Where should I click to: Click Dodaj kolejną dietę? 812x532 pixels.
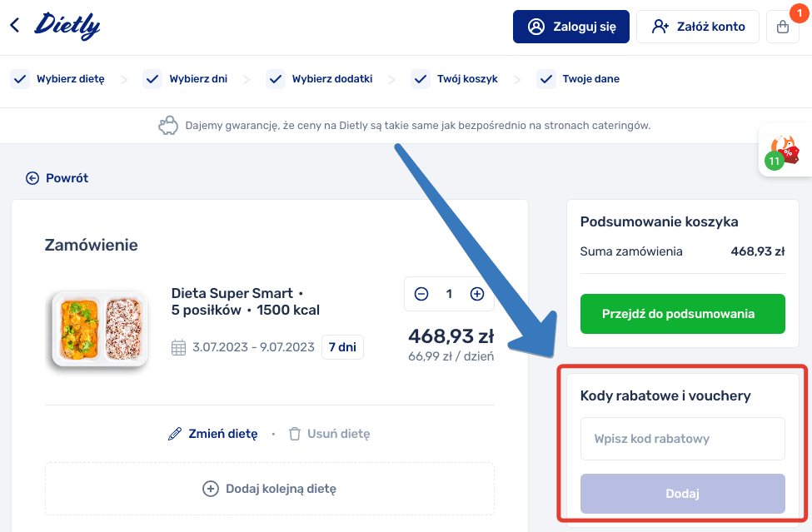(x=270, y=489)
